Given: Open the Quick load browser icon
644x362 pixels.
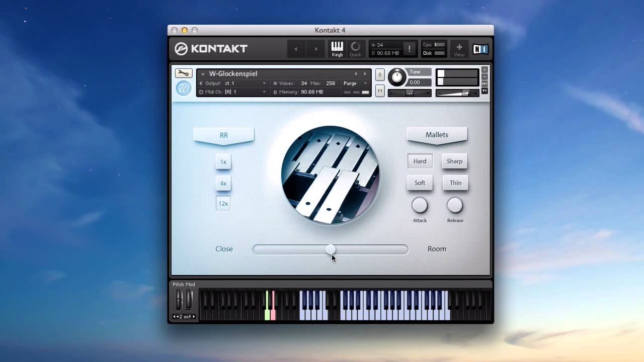Looking at the screenshot, I should pos(355,49).
